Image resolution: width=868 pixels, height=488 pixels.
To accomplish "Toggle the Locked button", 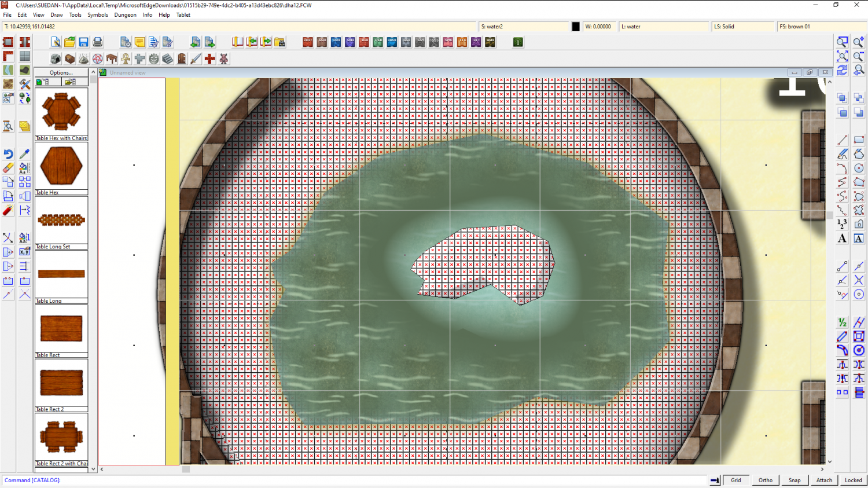I will pos(853,480).
